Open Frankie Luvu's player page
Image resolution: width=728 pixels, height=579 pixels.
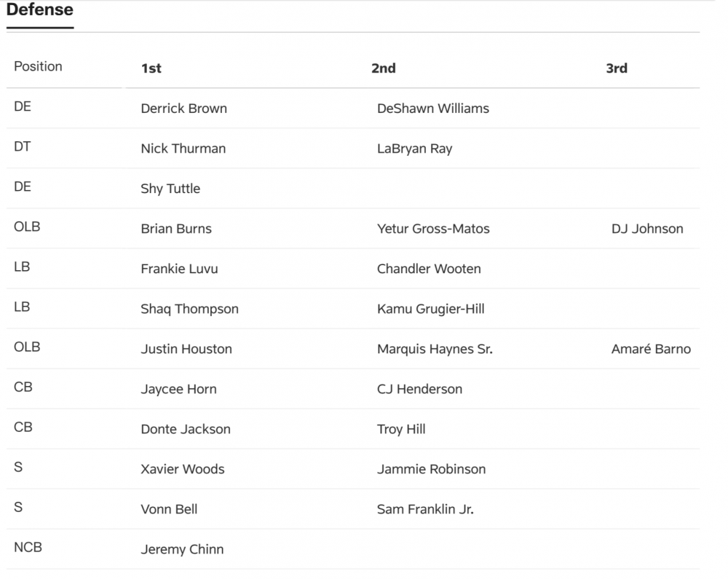click(179, 269)
